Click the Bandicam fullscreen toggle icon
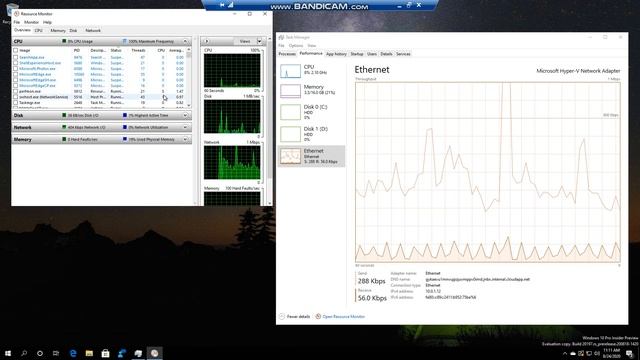 [x=409, y=5]
